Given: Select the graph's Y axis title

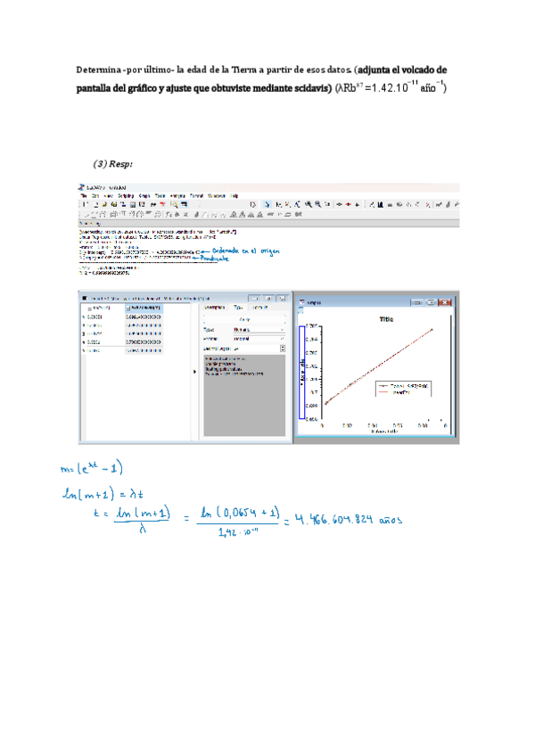Looking at the screenshot, I should click(302, 373).
